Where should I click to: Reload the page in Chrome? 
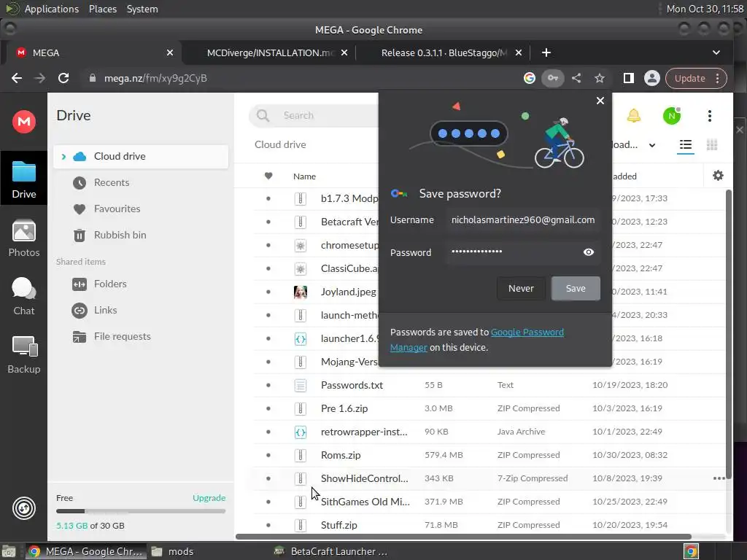(x=63, y=78)
